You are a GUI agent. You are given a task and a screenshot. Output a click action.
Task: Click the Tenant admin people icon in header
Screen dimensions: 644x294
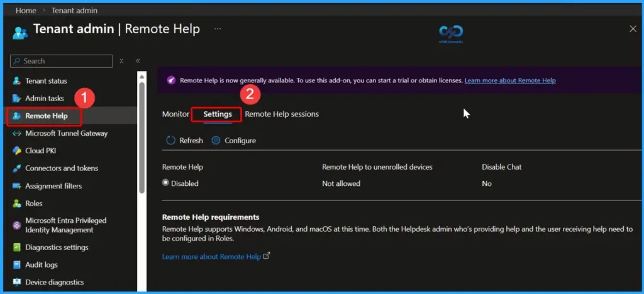pos(19,33)
